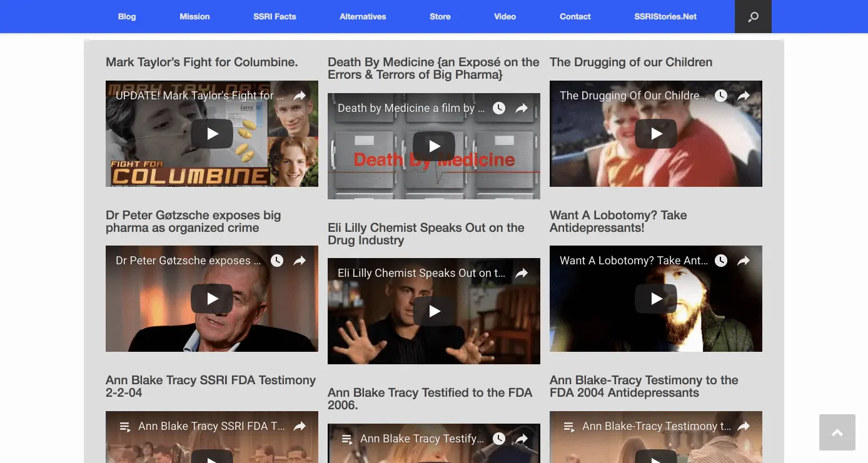Click the 'Dr Peter Gøtzsche exposes' video title

pos(188,261)
